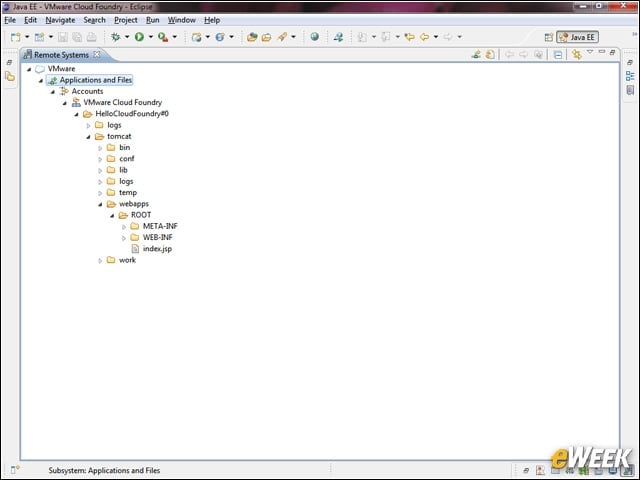Maximize the Remote Systems view panel
The image size is (640, 480).
[612, 52]
